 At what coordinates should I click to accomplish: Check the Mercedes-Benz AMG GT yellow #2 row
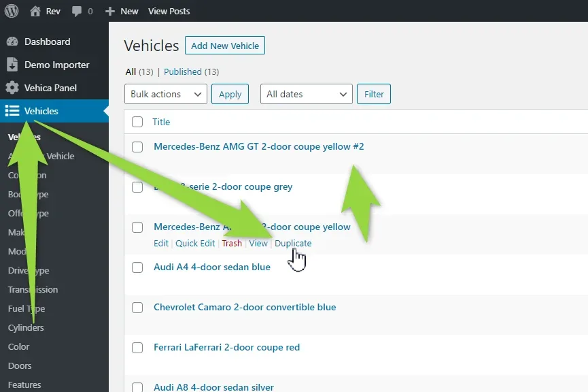pyautogui.click(x=137, y=147)
